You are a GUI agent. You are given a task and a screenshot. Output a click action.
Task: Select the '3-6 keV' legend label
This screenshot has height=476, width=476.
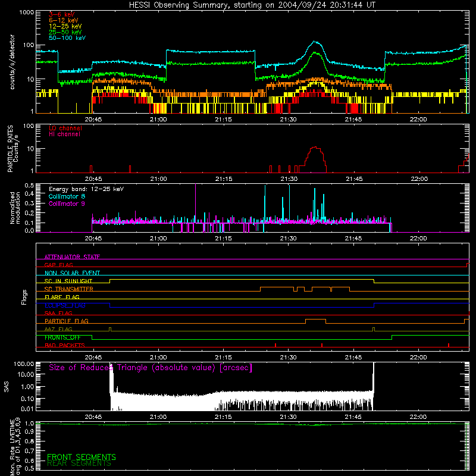point(62,14)
